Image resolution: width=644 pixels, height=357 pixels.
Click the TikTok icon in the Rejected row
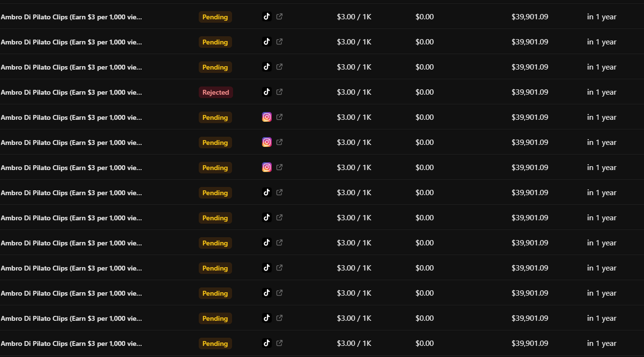tap(266, 92)
